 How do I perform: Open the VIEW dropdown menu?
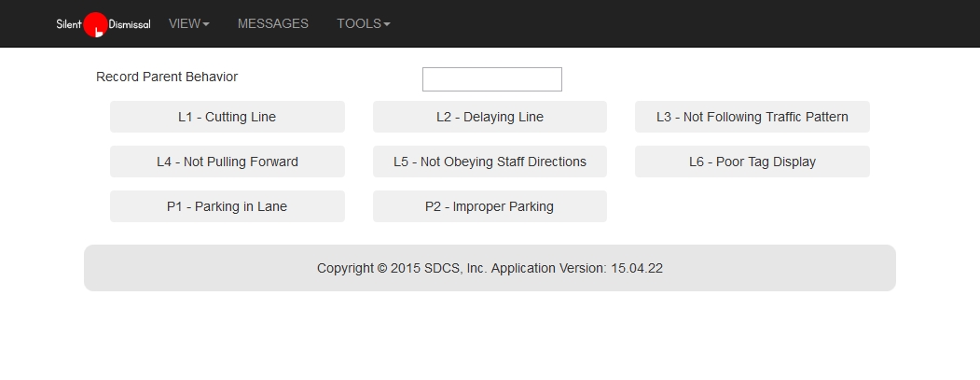point(188,23)
